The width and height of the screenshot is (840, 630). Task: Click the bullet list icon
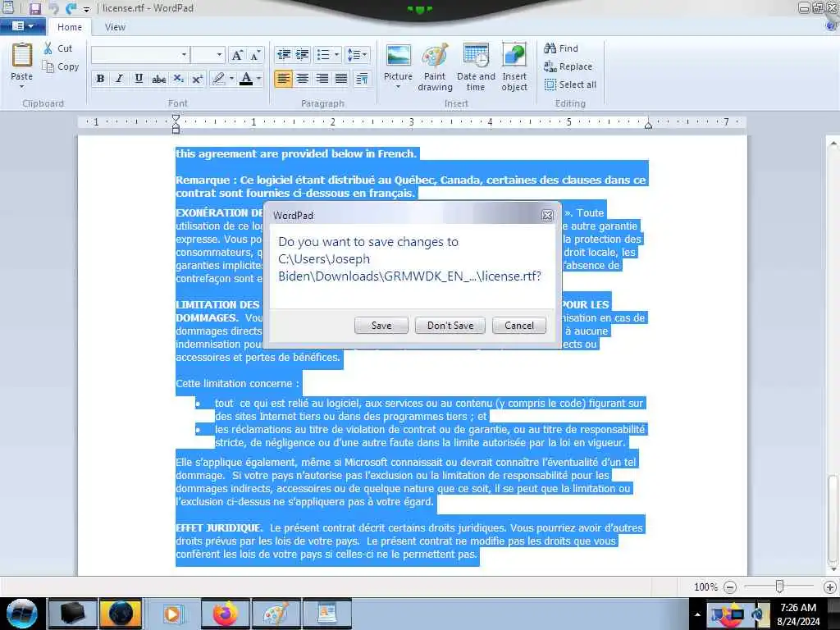point(323,55)
